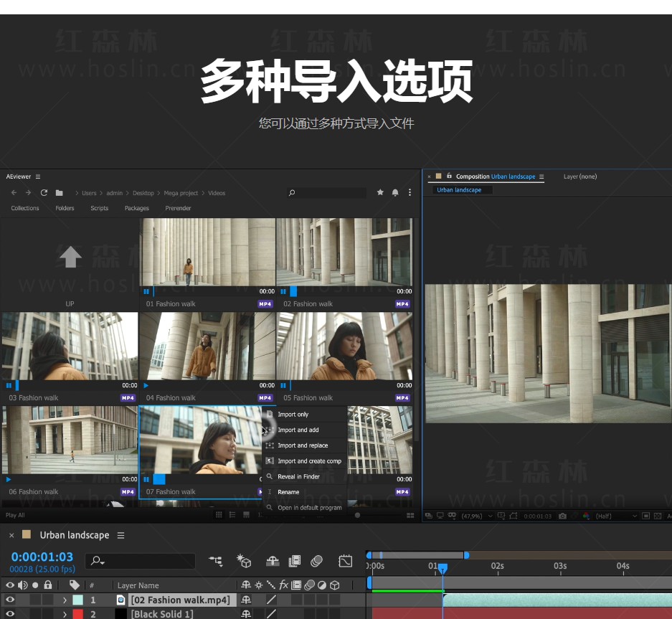
Task: Choose 'Import and add' from context menu
Action: 298,430
